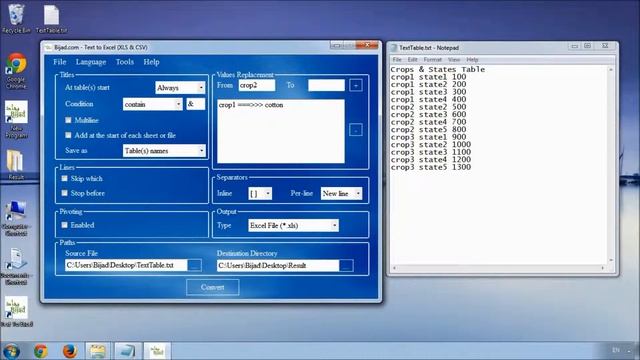Open Notepad Format menu
Screen dimensions: 640x360
point(433,60)
